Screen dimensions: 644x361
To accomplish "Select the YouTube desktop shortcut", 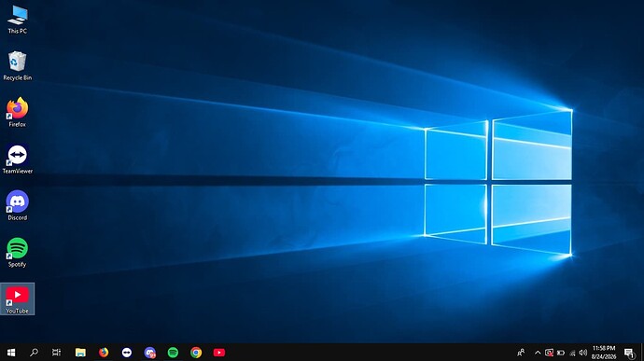I will coord(17,299).
